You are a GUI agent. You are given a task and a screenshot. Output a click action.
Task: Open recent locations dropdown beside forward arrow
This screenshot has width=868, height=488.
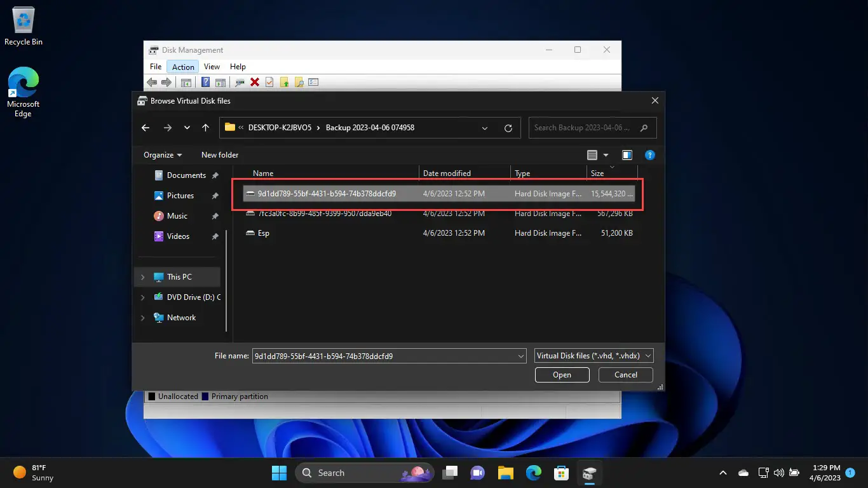tap(187, 128)
